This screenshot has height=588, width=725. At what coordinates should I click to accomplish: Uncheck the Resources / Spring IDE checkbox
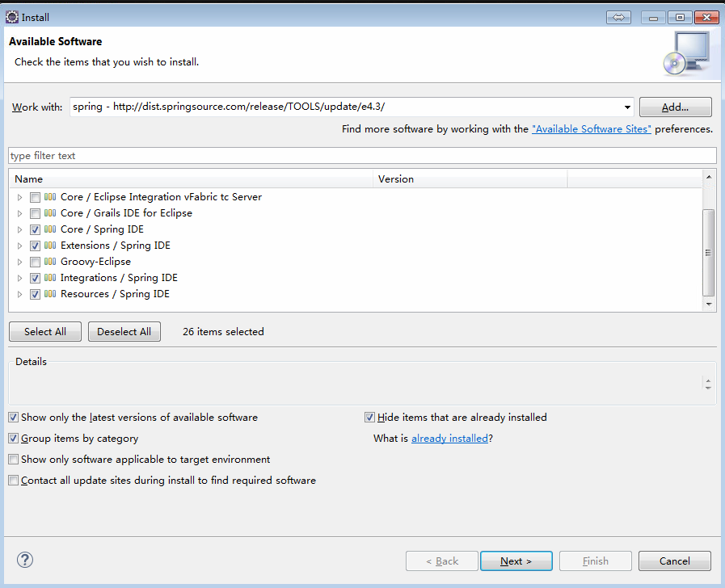(x=35, y=294)
